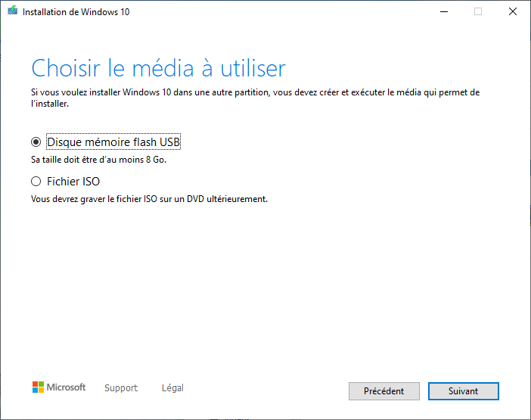Image resolution: width=531 pixels, height=420 pixels.
Task: Click the "Installation de Windows 10" title text
Action: [x=76, y=12]
